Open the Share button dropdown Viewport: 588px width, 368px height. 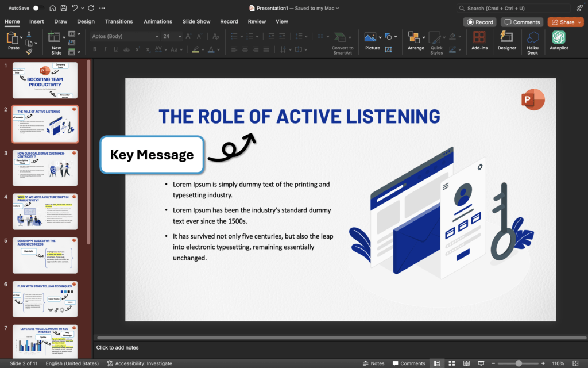tap(578, 22)
